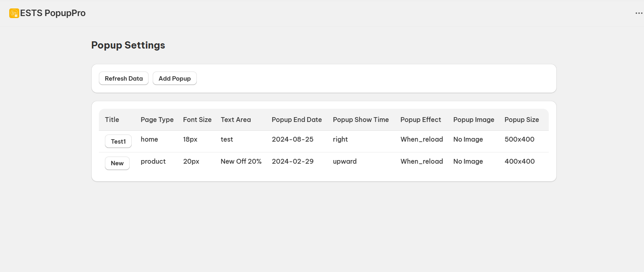Select the upward show time cell
Viewport: 644px width, 272px height.
[345, 161]
